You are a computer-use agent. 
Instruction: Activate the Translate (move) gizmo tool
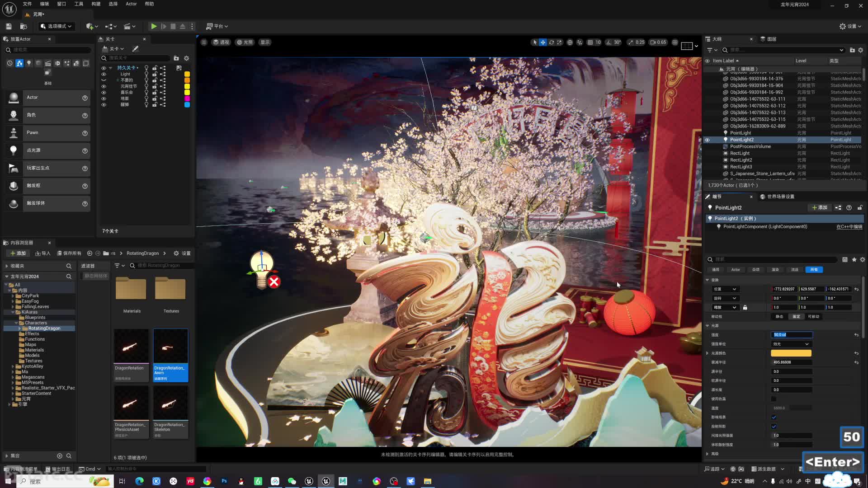(543, 42)
